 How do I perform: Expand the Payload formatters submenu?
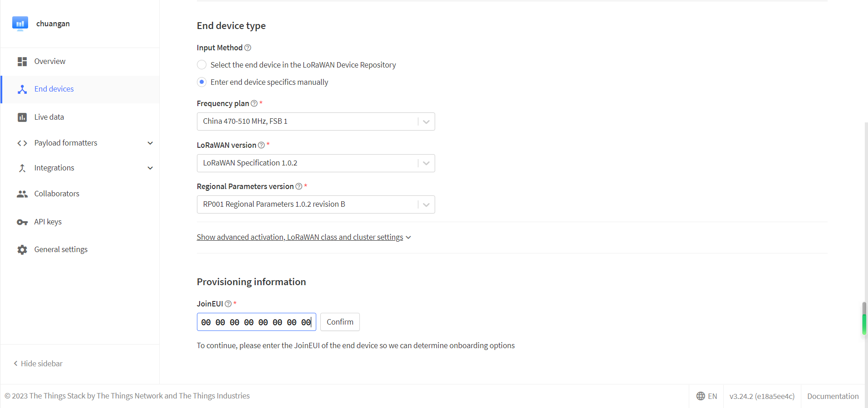(150, 143)
